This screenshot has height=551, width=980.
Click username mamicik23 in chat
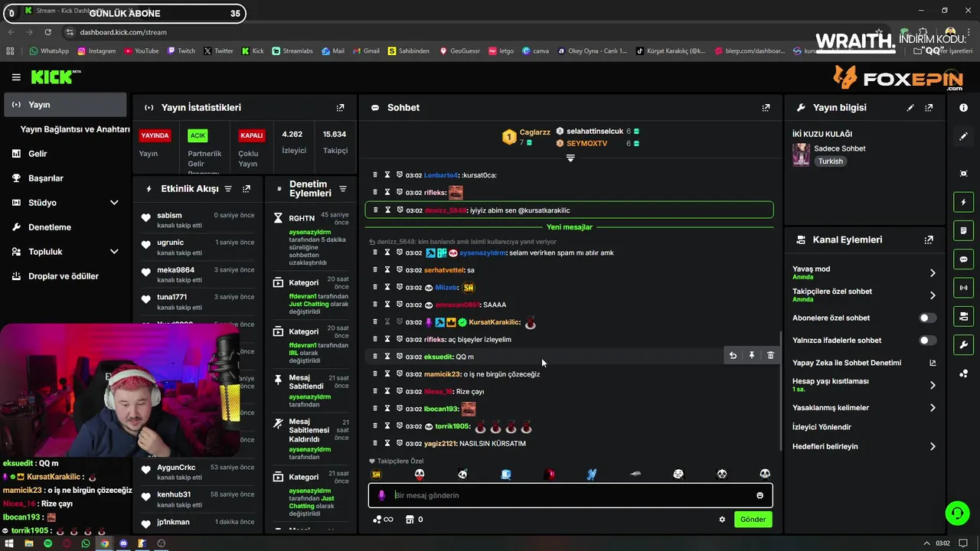[442, 374]
